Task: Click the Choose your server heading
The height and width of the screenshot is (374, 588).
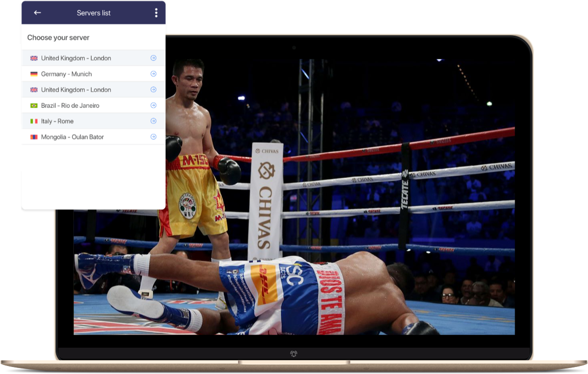Action: [58, 37]
